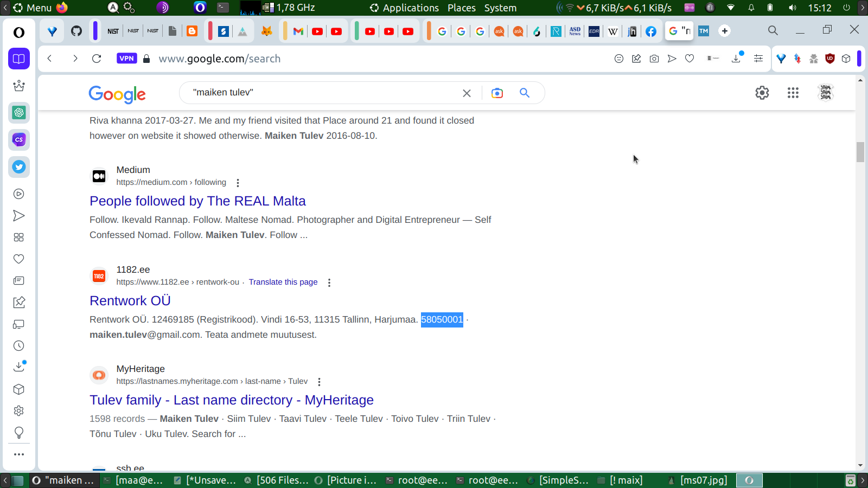Open 'Tulev family - Last name directory' result
The height and width of the screenshot is (488, 868).
[232, 400]
